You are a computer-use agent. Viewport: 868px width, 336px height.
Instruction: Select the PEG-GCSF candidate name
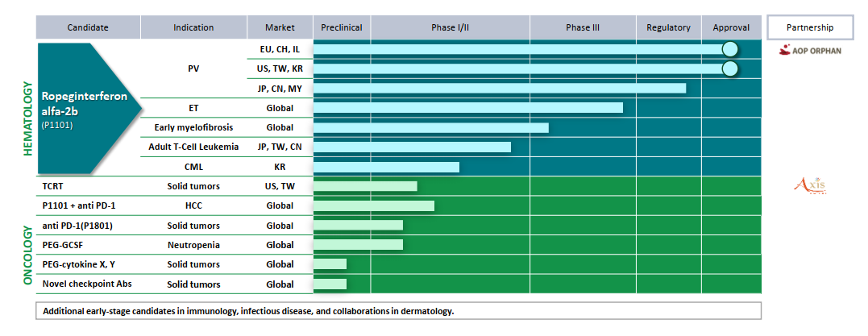pyautogui.click(x=63, y=245)
